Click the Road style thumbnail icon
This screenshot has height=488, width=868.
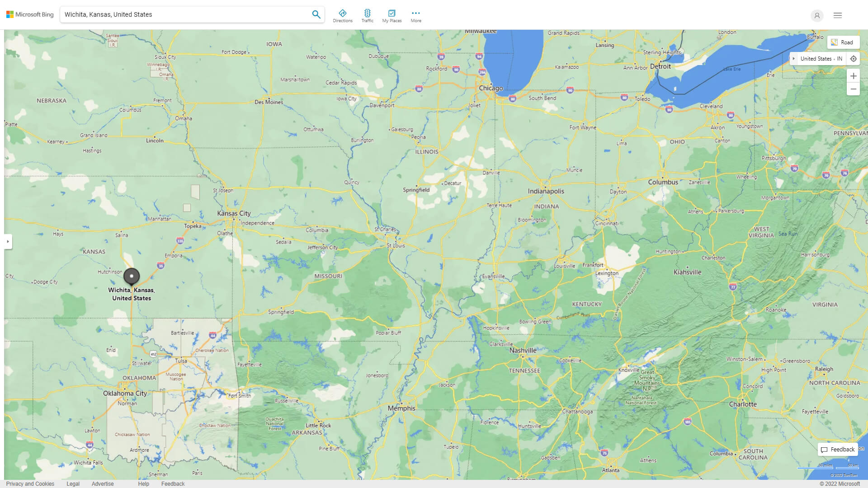(x=835, y=42)
